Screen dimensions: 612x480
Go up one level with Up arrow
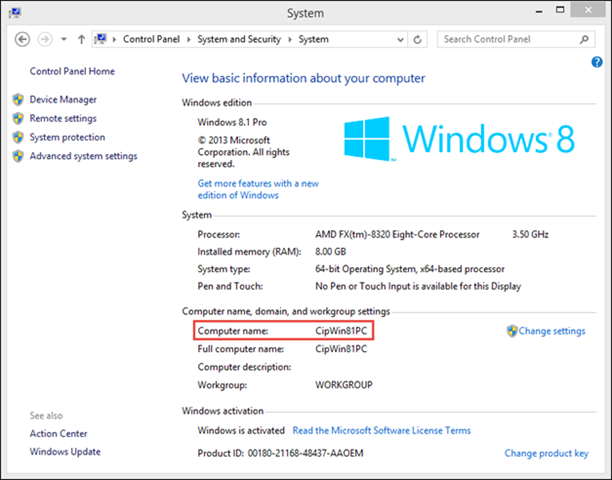pos(81,39)
